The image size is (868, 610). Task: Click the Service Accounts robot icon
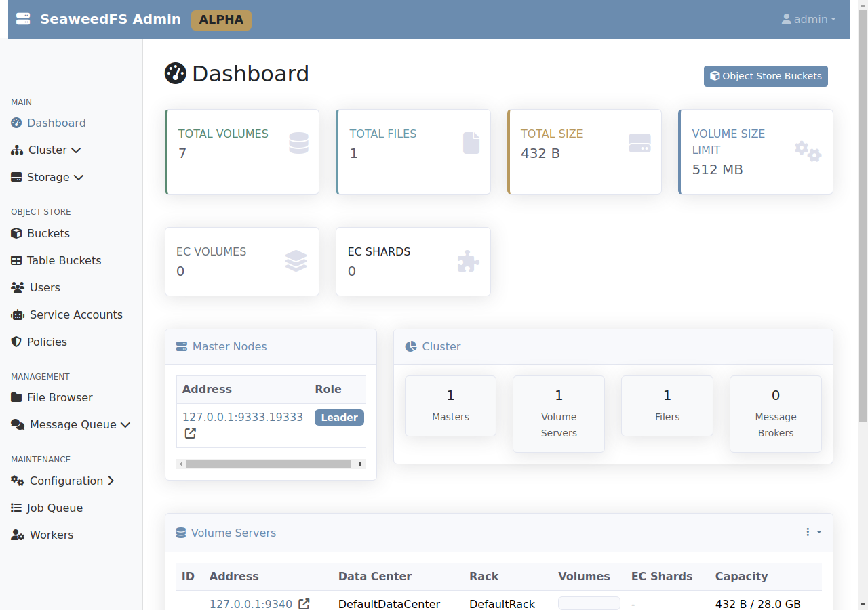tap(18, 314)
